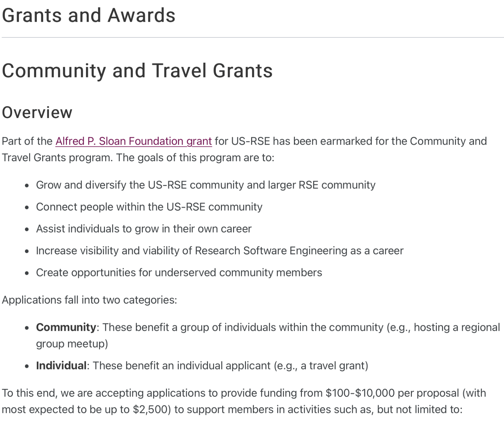The height and width of the screenshot is (421, 504).
Task: Click 'The goals of this program are to:' sentence
Action: pos(195,158)
